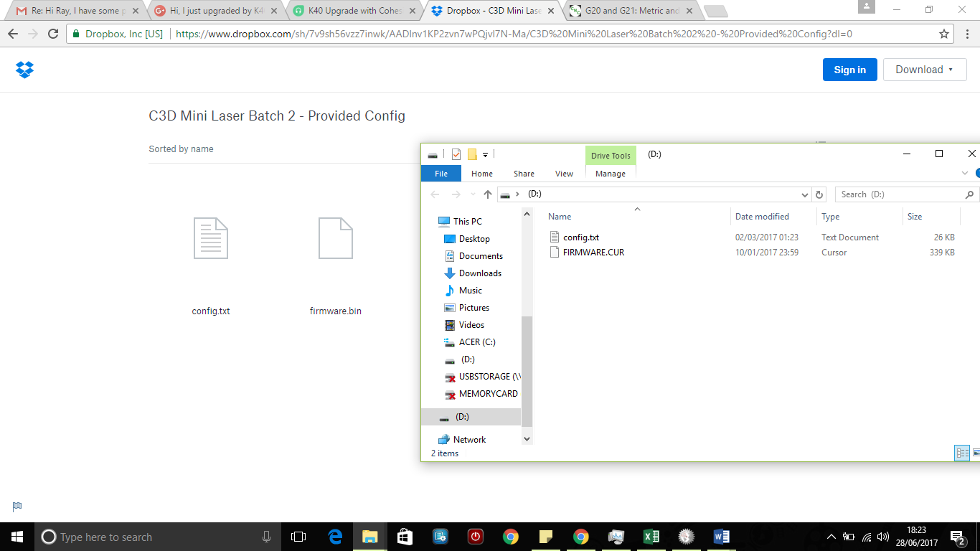980x551 pixels.
Task: Select Downloads in navigation pane
Action: 473,273
